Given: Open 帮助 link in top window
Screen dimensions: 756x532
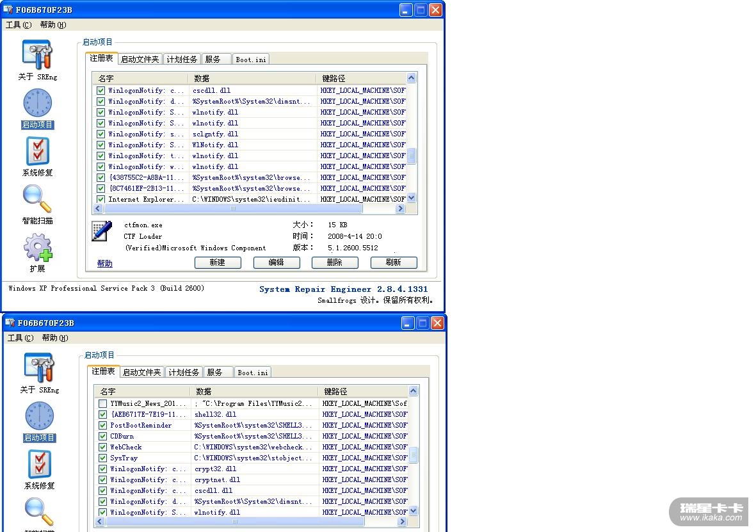Looking at the screenshot, I should click(x=104, y=263).
